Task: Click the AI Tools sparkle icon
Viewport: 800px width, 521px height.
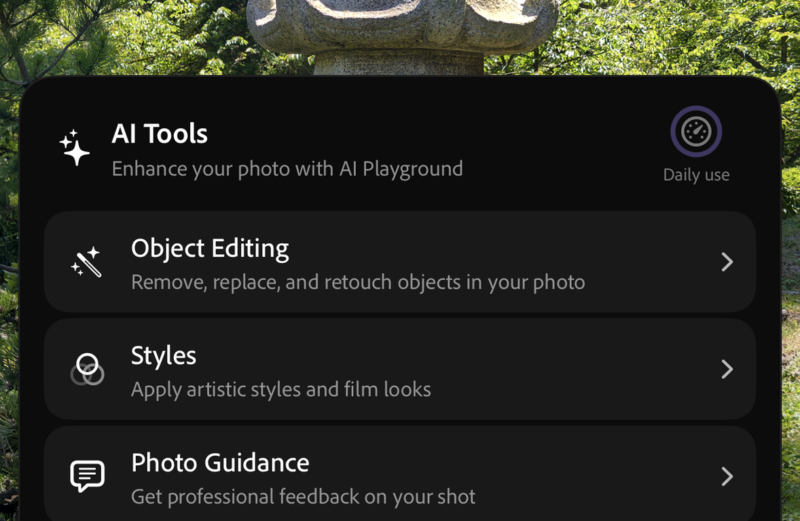Action: [x=74, y=147]
